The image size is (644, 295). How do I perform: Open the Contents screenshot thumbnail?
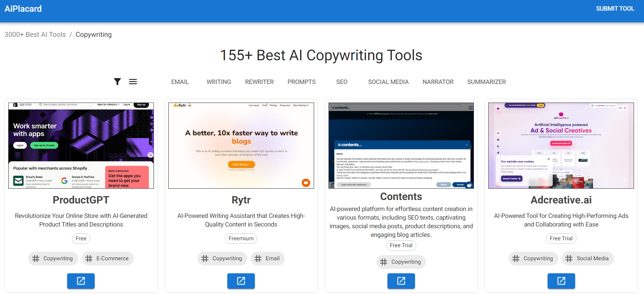click(401, 146)
